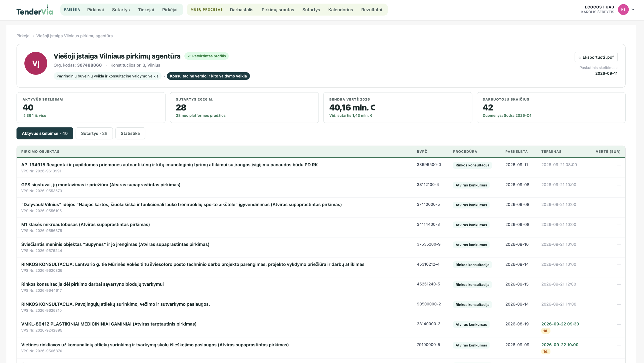This screenshot has height=363, width=644.
Task: Select Konsultacinė verslo ir kito valdymo veikla tag
Action: pyautogui.click(x=208, y=76)
